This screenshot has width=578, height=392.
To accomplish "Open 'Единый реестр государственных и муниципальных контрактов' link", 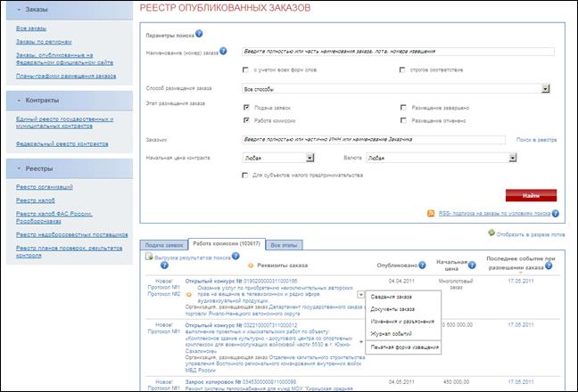I will (x=64, y=123).
